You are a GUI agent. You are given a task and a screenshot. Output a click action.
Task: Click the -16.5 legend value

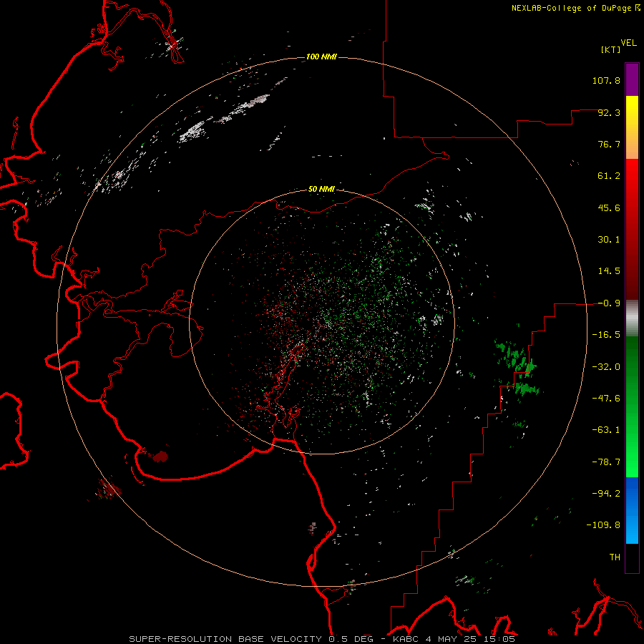click(x=606, y=335)
